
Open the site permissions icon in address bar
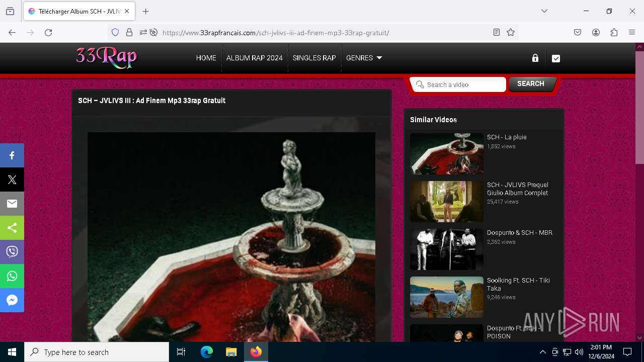pyautogui.click(x=143, y=33)
